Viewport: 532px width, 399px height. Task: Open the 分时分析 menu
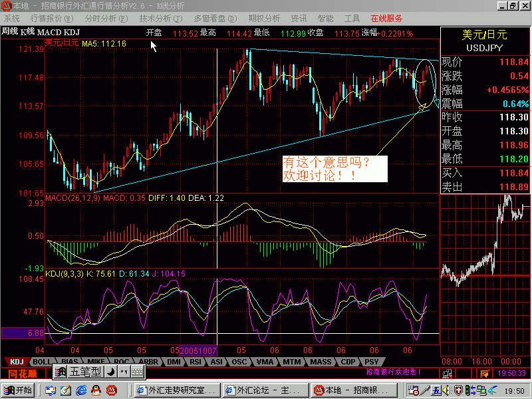tap(106, 19)
